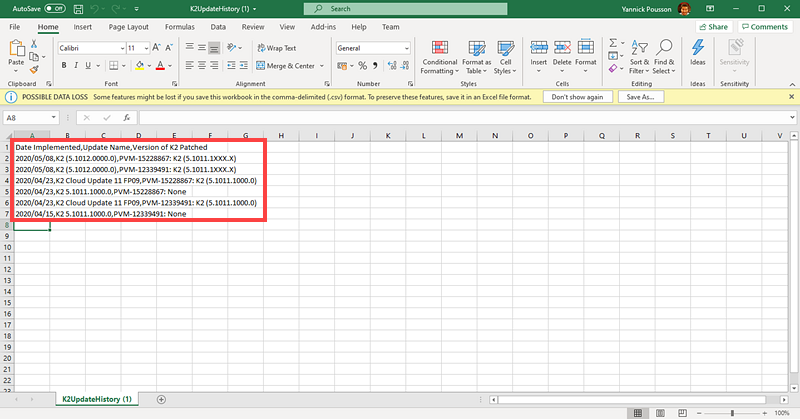Screen dimensions: 800x420
Task: Click Don't show again button
Action: coord(578,97)
